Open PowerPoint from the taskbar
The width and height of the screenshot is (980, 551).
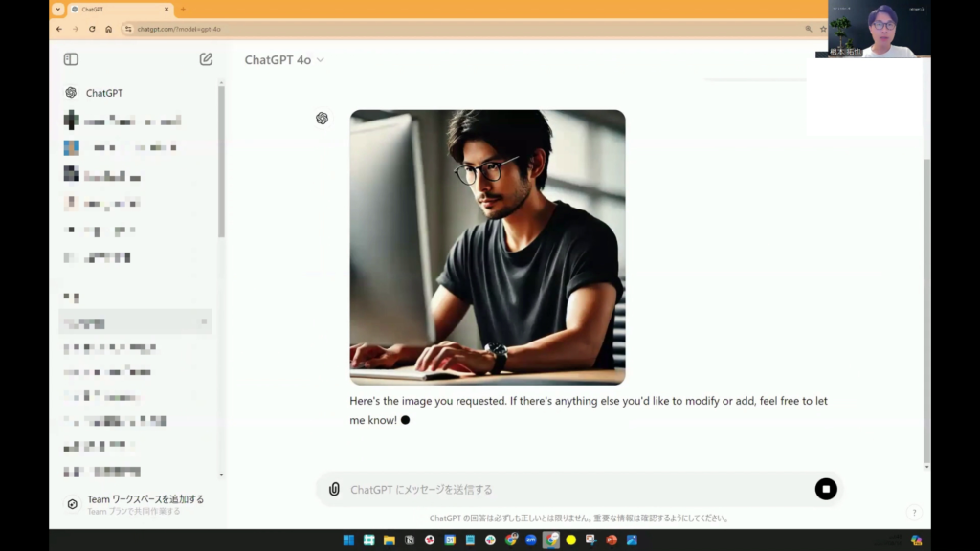tap(611, 540)
